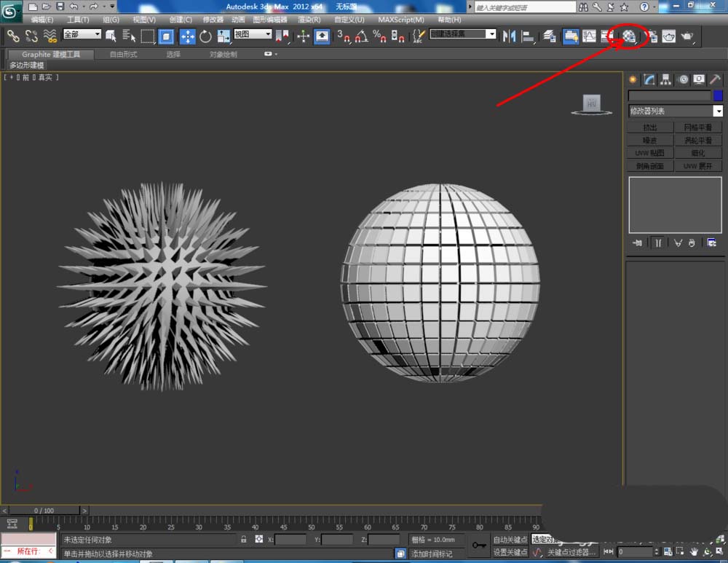The width and height of the screenshot is (728, 563).
Task: Toggle the selection lock icon in status bar
Action: [x=244, y=540]
